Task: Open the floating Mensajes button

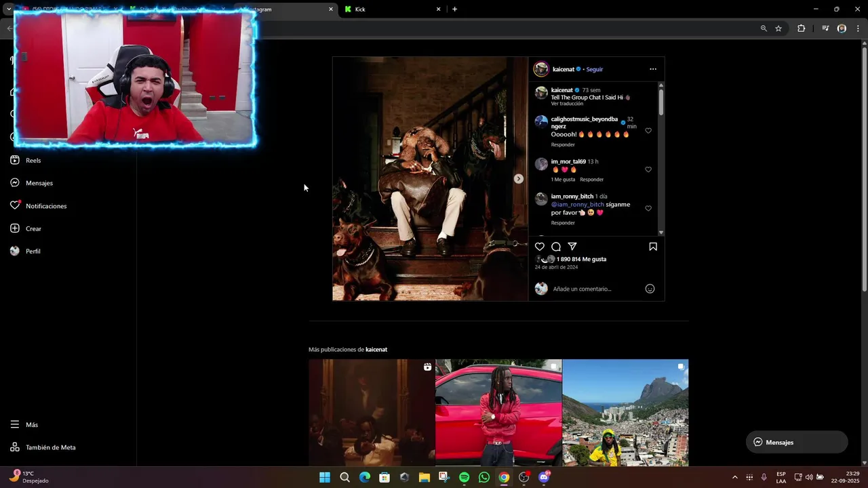Action: (797, 442)
